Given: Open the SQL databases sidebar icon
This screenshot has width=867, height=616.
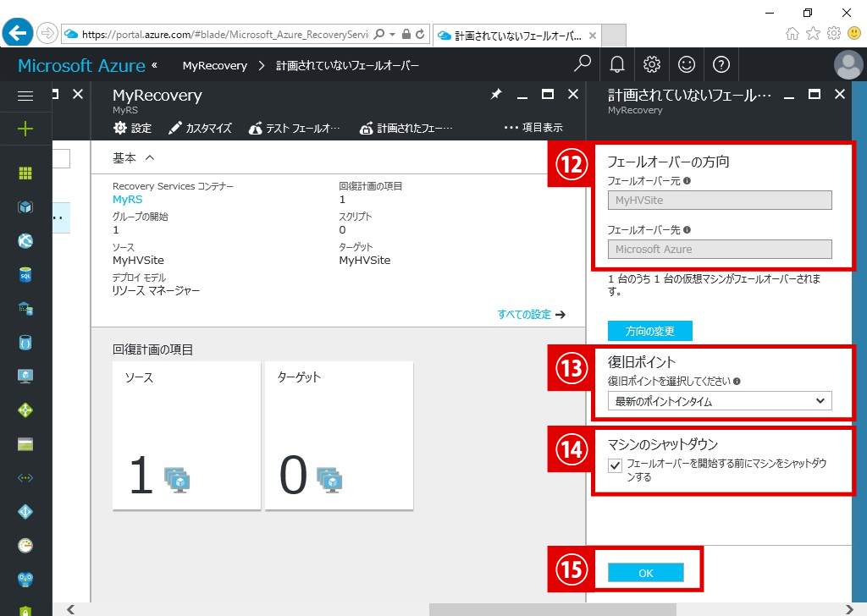Looking at the screenshot, I should 25,274.
